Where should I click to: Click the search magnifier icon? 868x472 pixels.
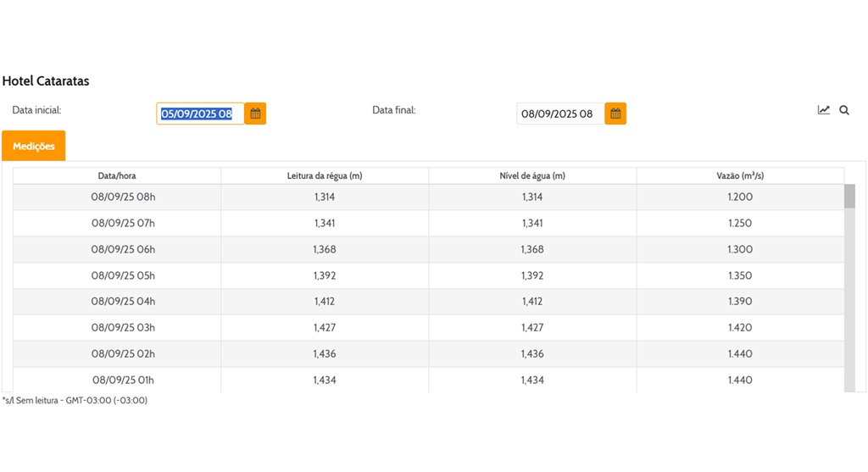(844, 110)
